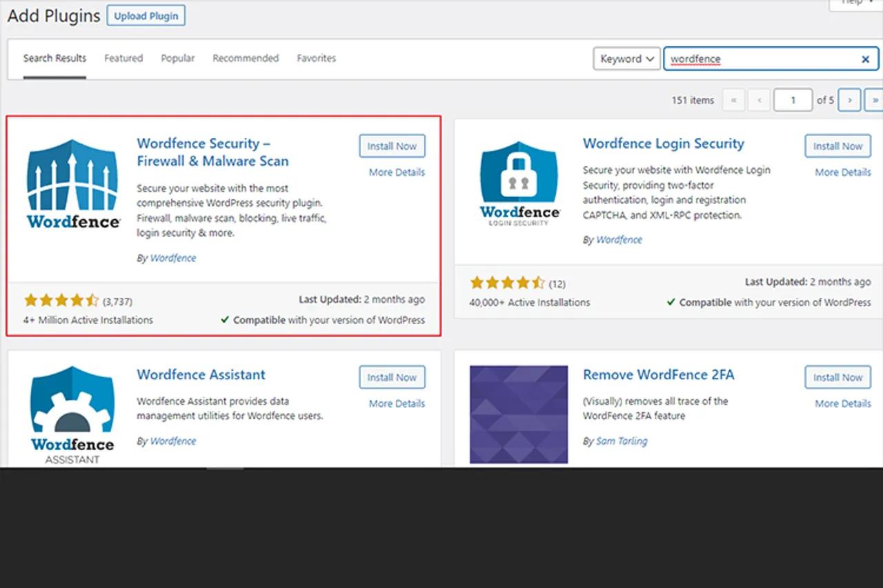The height and width of the screenshot is (588, 883).
Task: Open Wordfence author link under Wordfence Security
Action: 173,258
